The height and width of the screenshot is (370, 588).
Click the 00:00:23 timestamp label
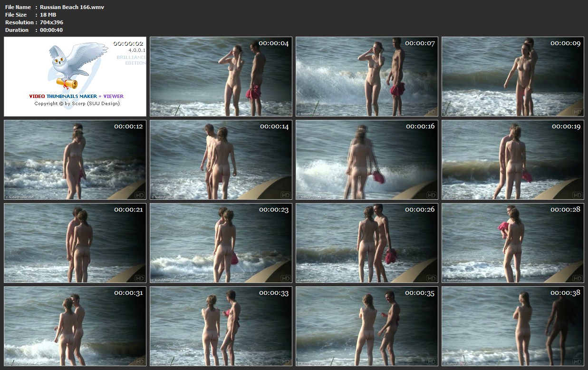[274, 210]
